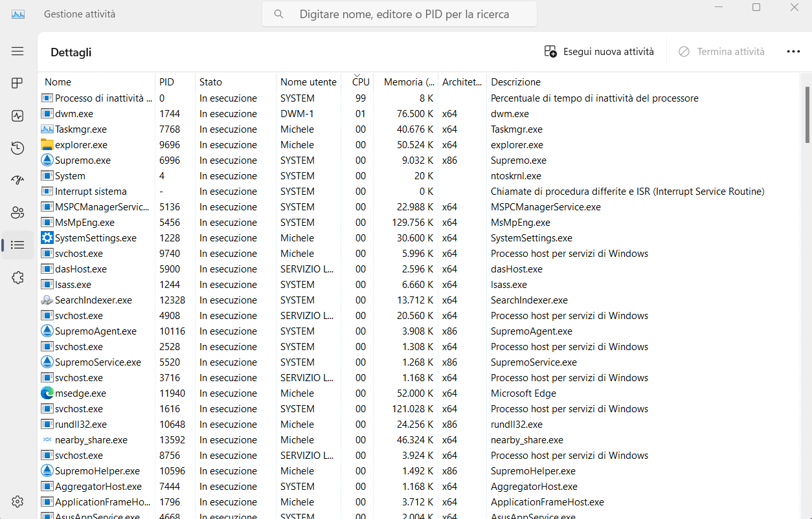Click the Dettagli page title
The image size is (812, 519).
(x=71, y=52)
